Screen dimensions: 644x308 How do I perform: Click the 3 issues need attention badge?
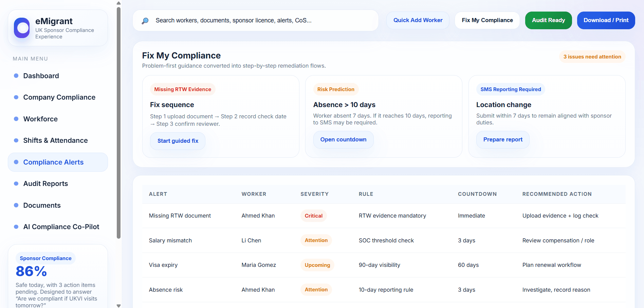(592, 56)
